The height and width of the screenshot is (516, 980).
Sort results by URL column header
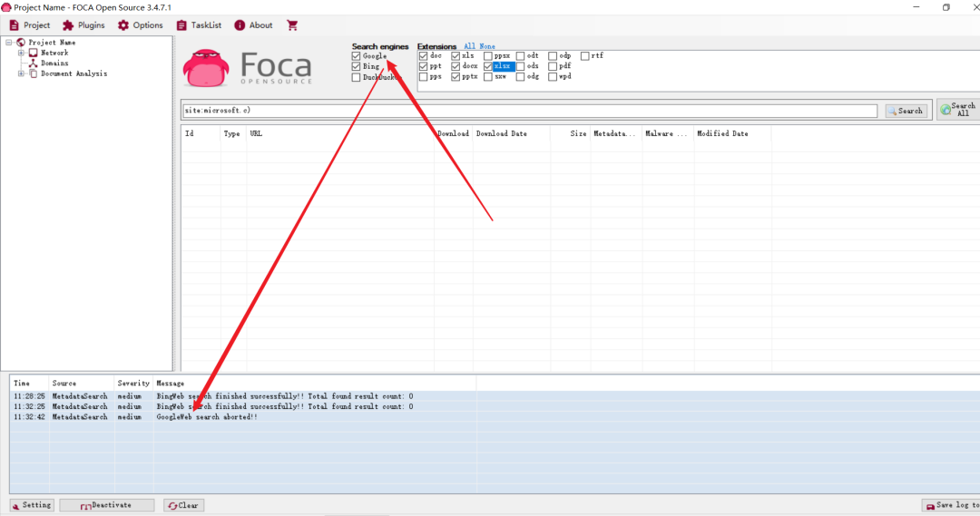(340, 133)
